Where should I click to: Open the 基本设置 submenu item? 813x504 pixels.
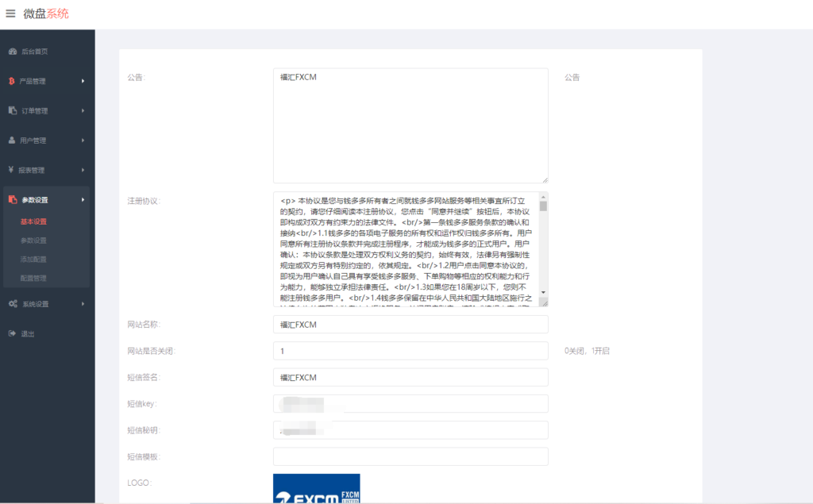(x=33, y=221)
